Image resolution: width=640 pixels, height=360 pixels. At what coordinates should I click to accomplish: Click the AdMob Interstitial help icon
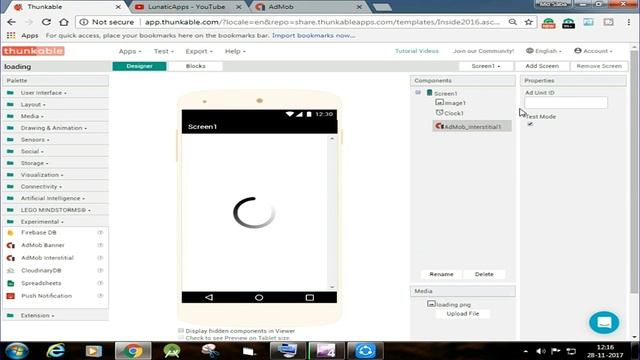100,258
